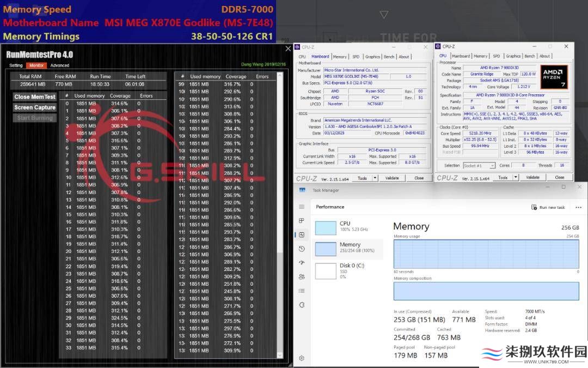Image resolution: width=588 pixels, height=368 pixels.
Task: Close the RunMemtestPro window with the X
Action: 288,49
